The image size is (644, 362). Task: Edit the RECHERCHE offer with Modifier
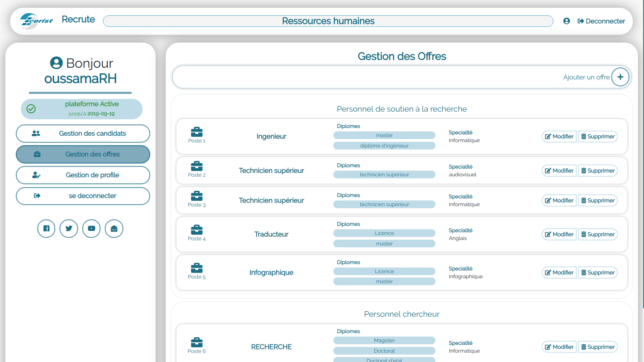tap(559, 347)
